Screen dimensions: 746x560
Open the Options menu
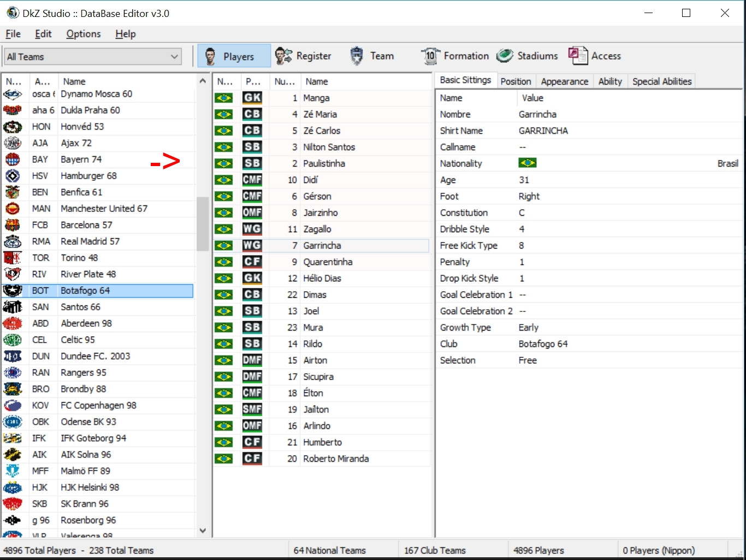[84, 34]
